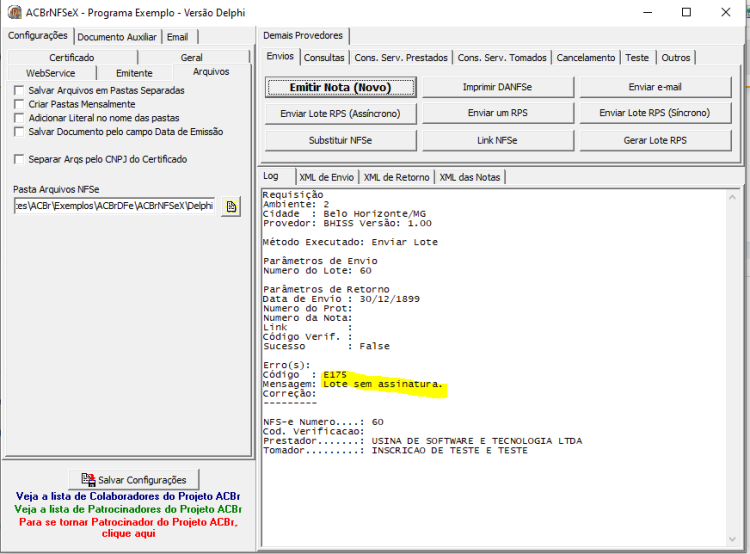Check Separar Arqs pelo CNPJ do Certificado
This screenshot has height=554, width=750.
click(19, 159)
